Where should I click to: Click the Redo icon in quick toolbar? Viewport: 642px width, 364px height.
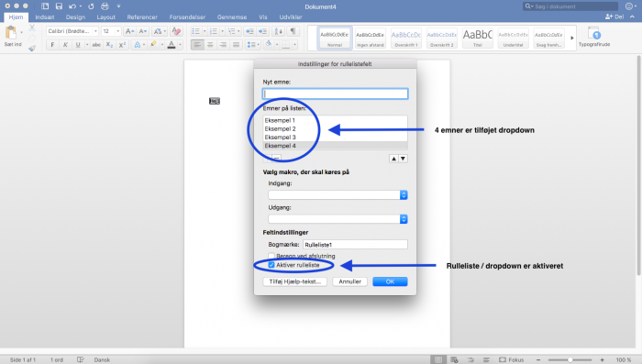pos(91,6)
